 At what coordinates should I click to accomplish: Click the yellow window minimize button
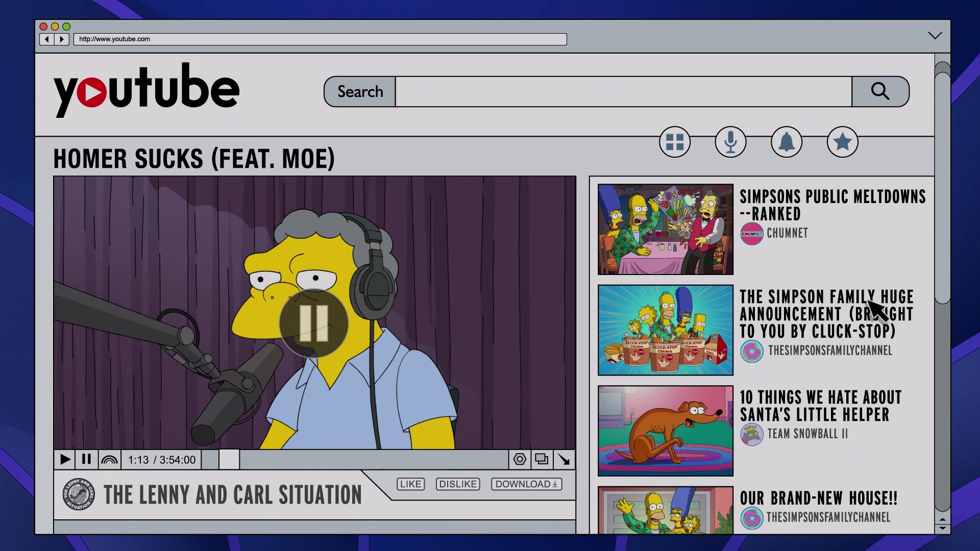pyautogui.click(x=55, y=27)
